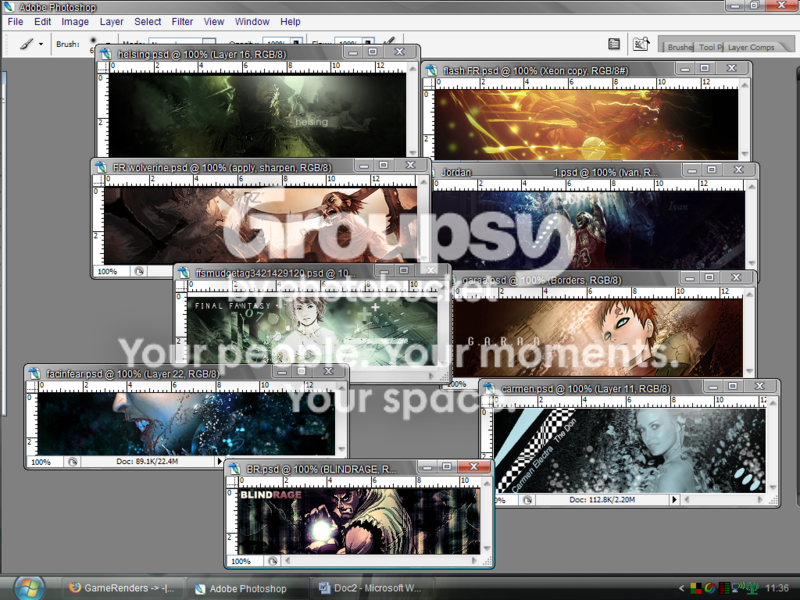Open the Window menu

(252, 21)
